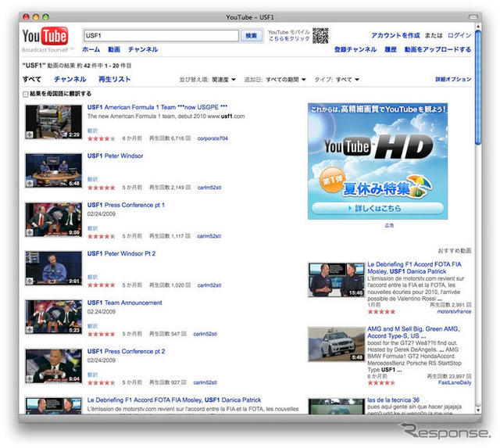Open title USF1 Peter Windsor
The height and width of the screenshot is (448, 500).
[x=115, y=156]
